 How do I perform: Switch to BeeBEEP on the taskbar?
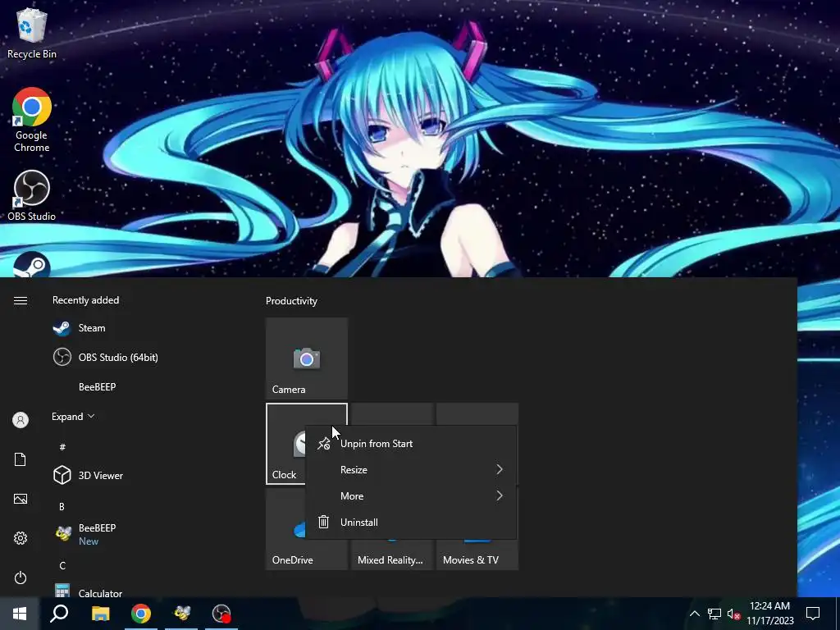[x=181, y=614]
